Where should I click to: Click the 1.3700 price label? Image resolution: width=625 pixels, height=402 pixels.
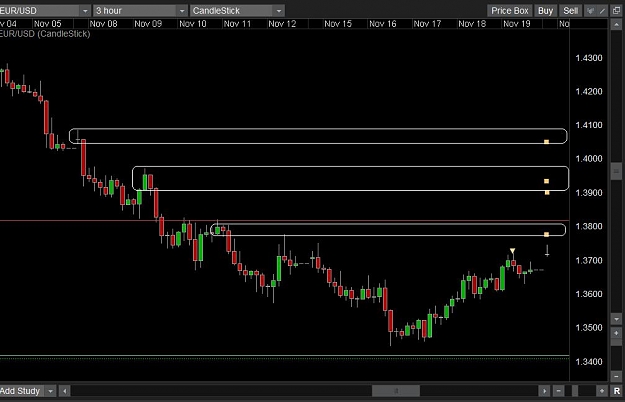tap(589, 261)
